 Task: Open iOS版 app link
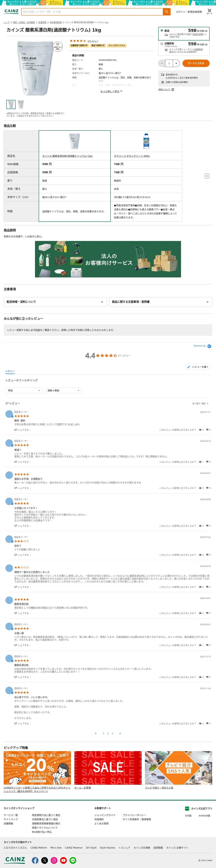(188, 815)
